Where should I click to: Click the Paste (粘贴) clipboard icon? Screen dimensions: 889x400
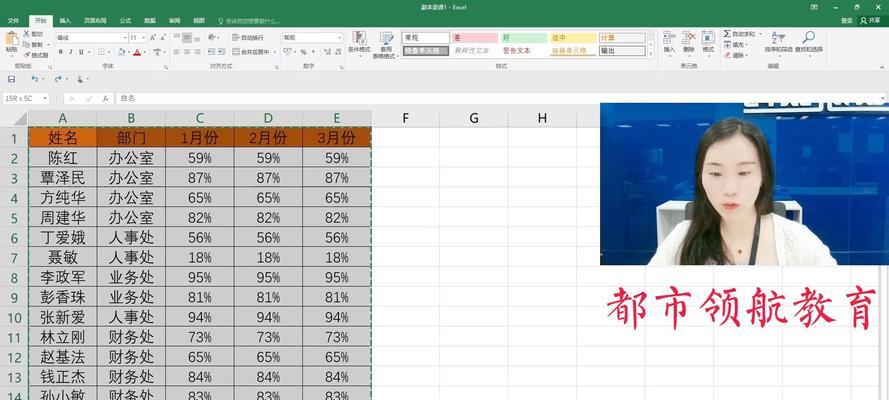coord(12,39)
